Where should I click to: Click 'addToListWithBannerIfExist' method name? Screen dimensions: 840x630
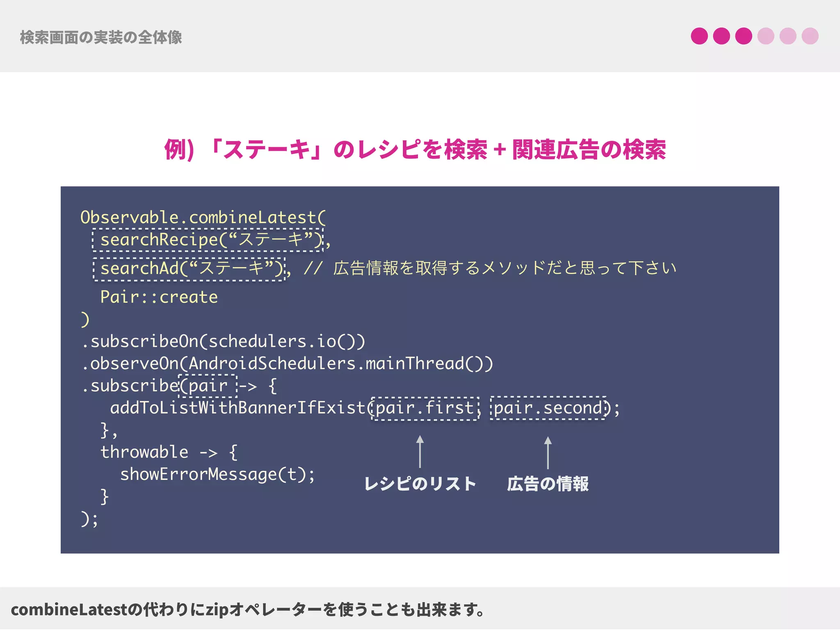pyautogui.click(x=237, y=408)
